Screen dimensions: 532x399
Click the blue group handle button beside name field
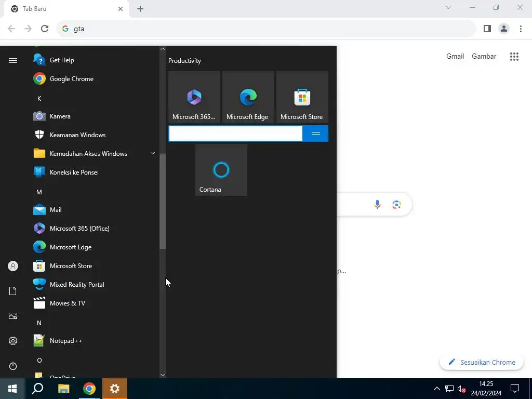coord(315,134)
